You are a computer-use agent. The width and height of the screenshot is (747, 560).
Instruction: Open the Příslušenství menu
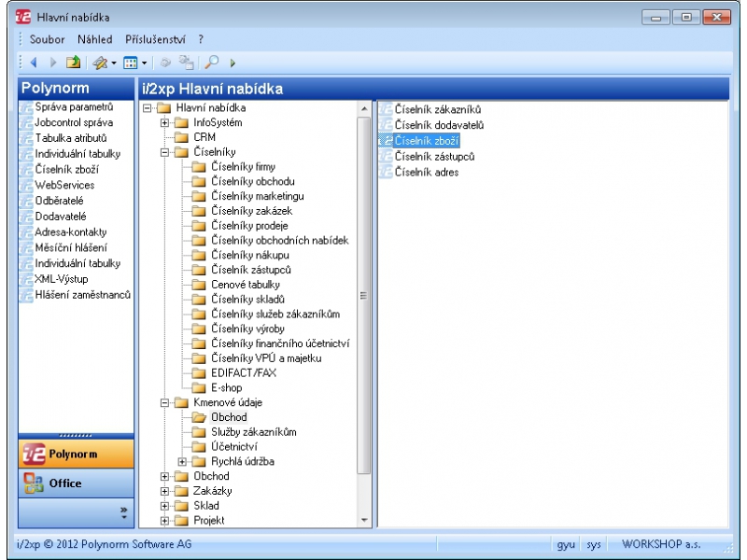[x=155, y=39]
